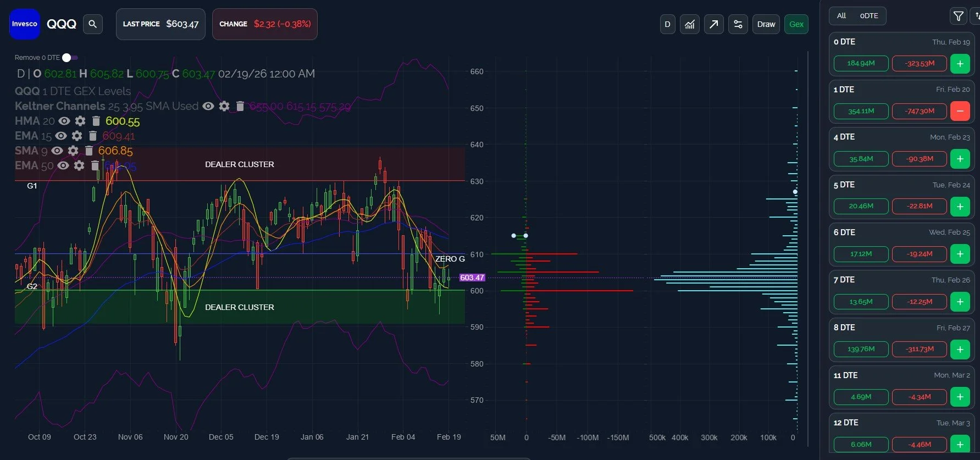Remove the 1 DTE Feb 20 expiration
980x460 pixels.
960,111
